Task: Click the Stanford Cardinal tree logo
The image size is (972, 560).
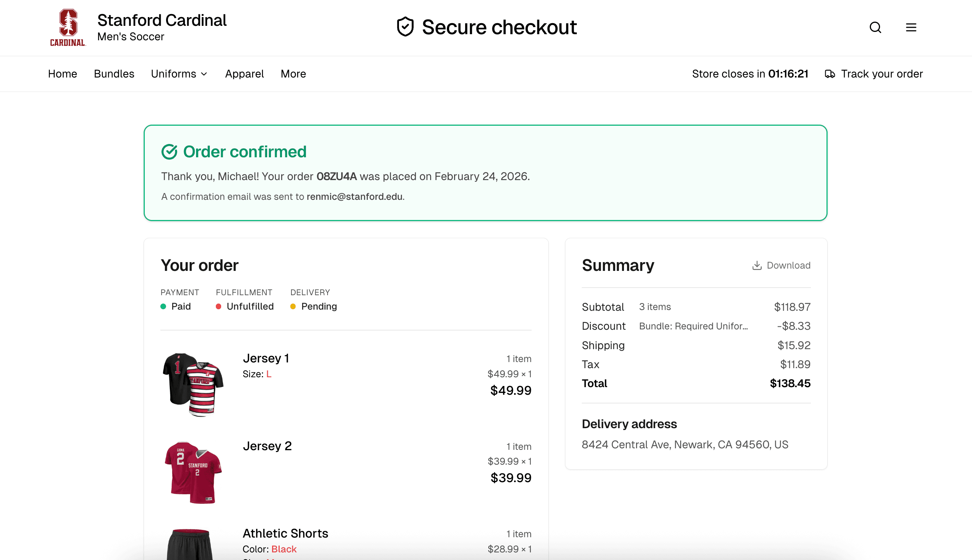Action: pos(68,27)
